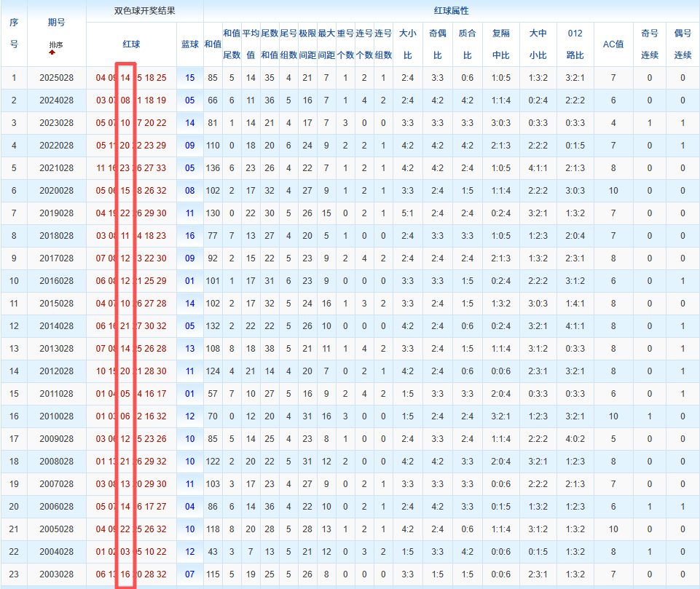The height and width of the screenshot is (589, 700).
Task: Select issue number 2009028
Action: coord(56,439)
